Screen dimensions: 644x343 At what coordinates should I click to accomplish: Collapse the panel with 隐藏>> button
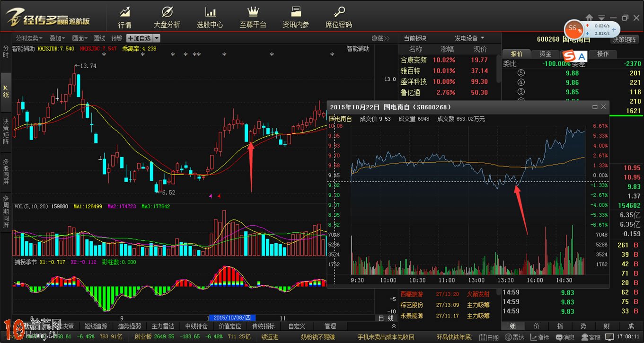pyautogui.click(x=380, y=38)
